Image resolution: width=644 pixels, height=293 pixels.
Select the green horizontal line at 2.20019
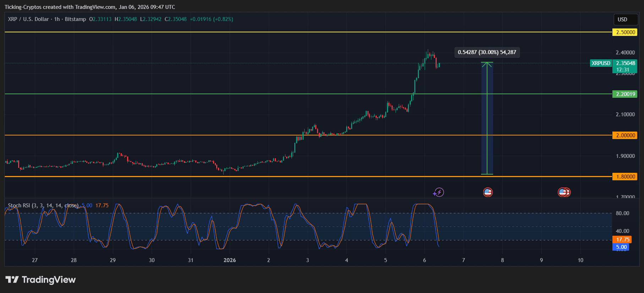[308, 94]
